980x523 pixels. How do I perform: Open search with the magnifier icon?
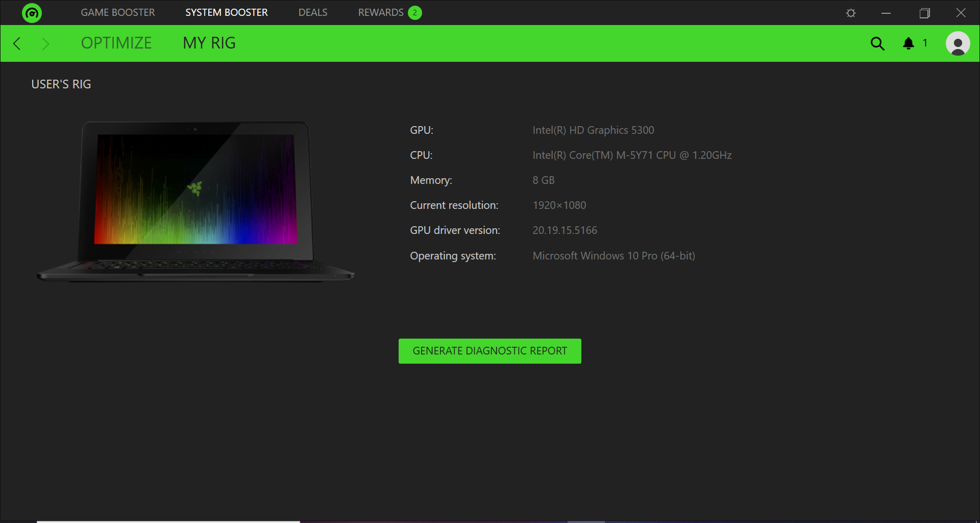(877, 43)
